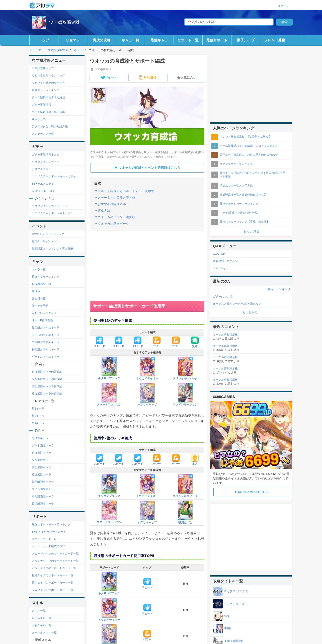Open the サポート一覧 navigation tab
The height and width of the screenshot is (644, 322).
pos(188,40)
